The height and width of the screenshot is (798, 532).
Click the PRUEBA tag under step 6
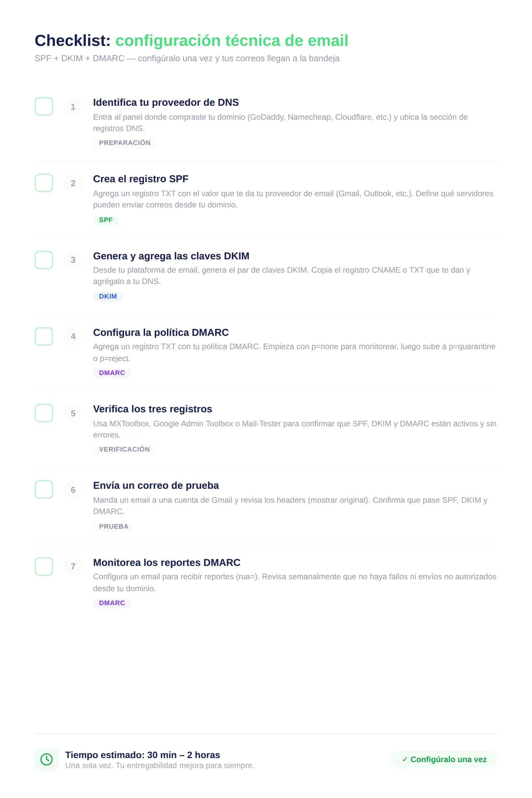click(x=114, y=526)
